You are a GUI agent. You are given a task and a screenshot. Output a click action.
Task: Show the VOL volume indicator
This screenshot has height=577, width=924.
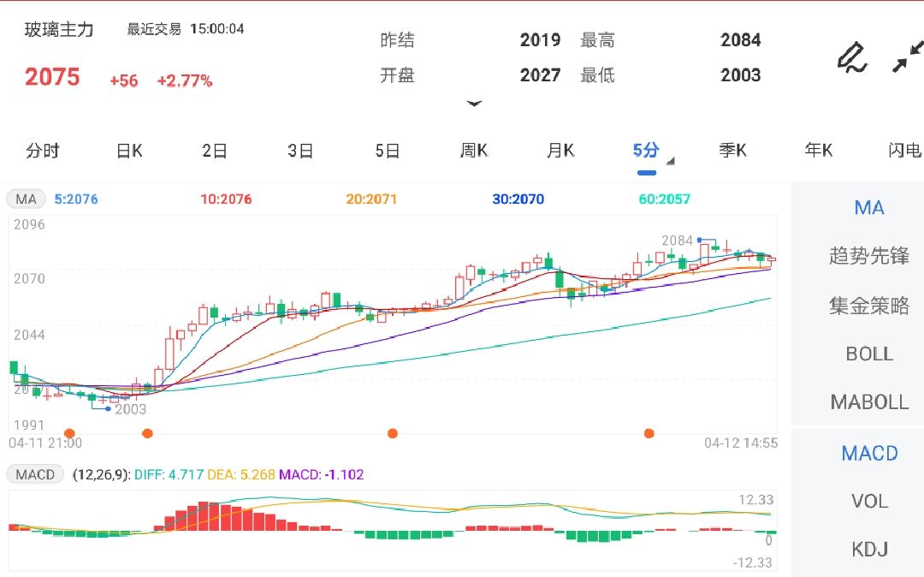[868, 501]
